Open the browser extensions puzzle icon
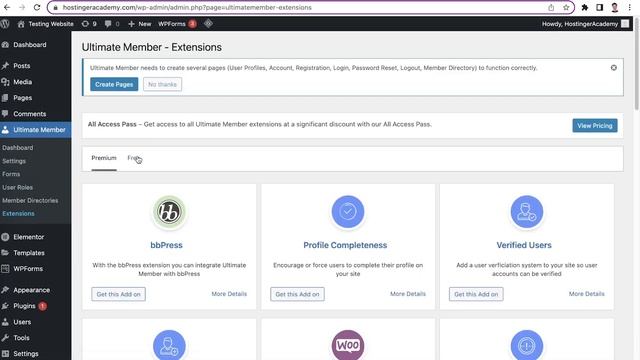Screen dimensions: 640x360 (584, 7)
